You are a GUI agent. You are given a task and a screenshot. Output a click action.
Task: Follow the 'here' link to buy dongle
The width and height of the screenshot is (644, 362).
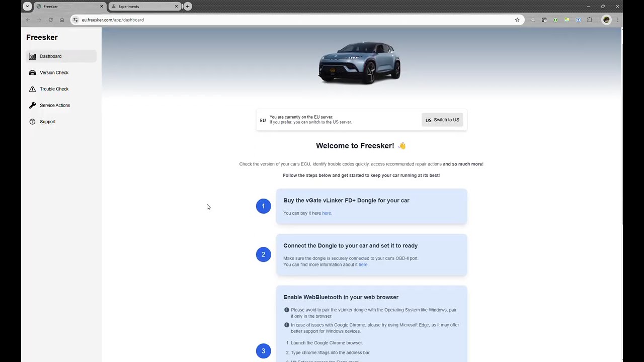click(x=327, y=213)
